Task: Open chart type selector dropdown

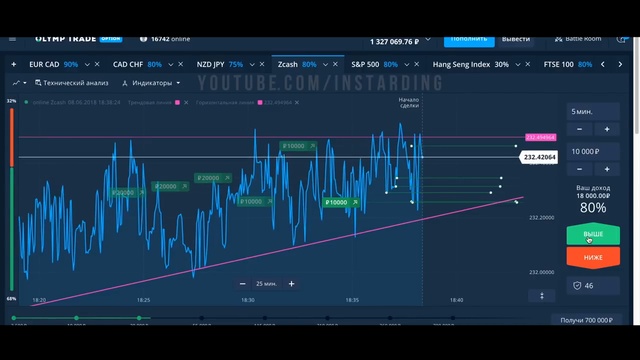Action: tap(19, 83)
